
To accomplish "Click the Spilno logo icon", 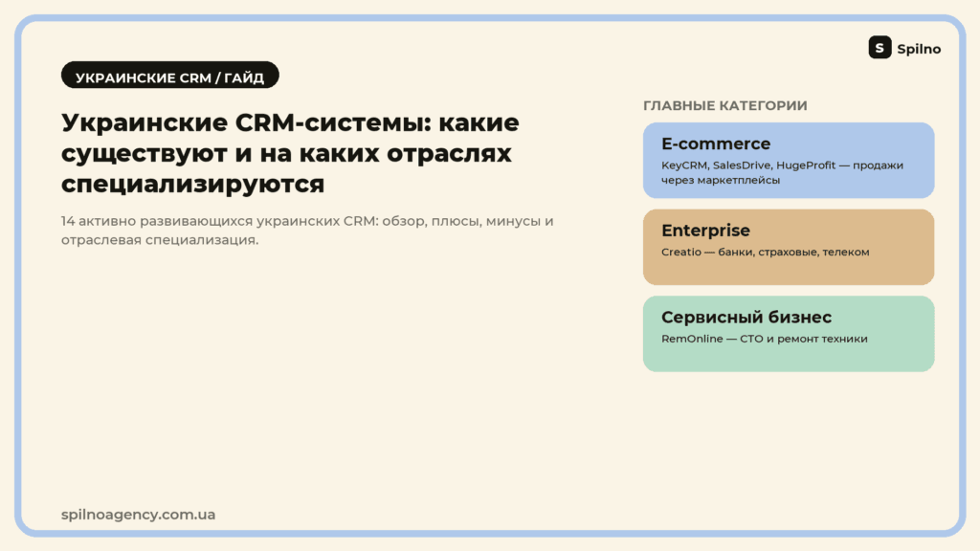I will tap(880, 48).
